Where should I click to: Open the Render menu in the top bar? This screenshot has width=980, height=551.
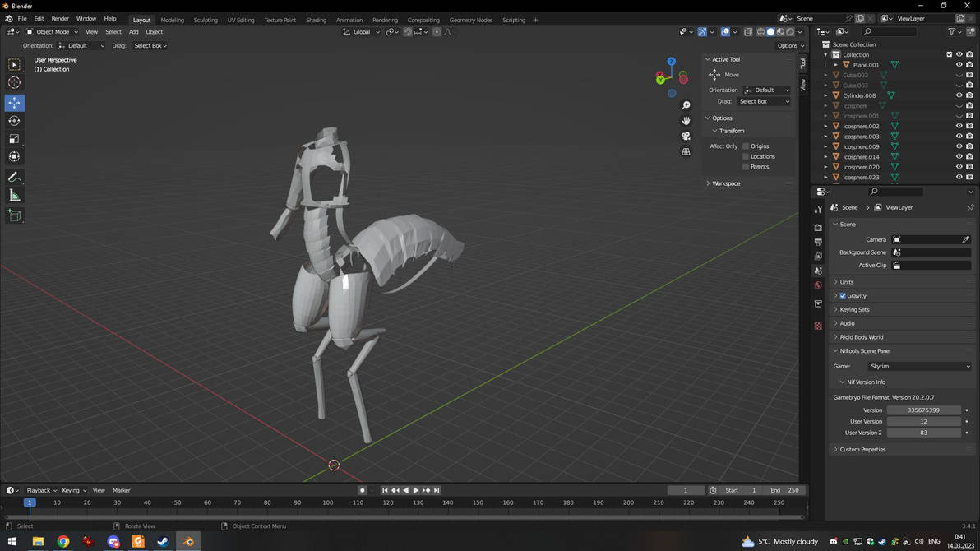coord(59,18)
